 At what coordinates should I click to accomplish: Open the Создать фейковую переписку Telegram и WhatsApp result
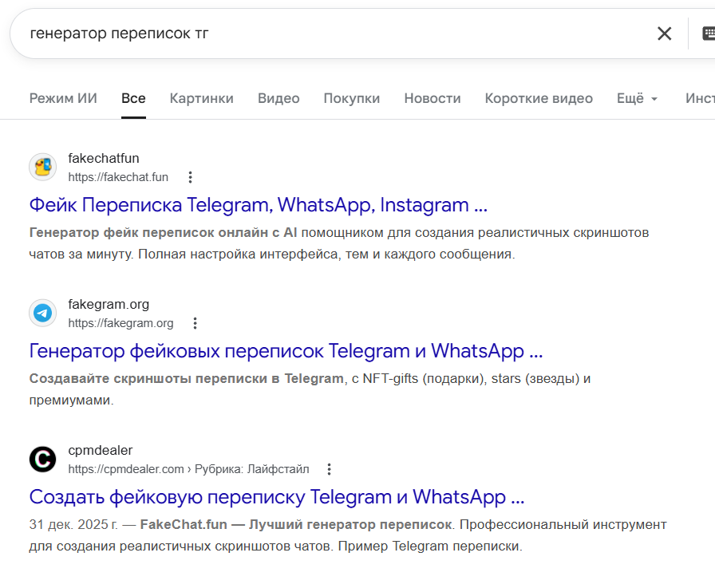click(277, 497)
